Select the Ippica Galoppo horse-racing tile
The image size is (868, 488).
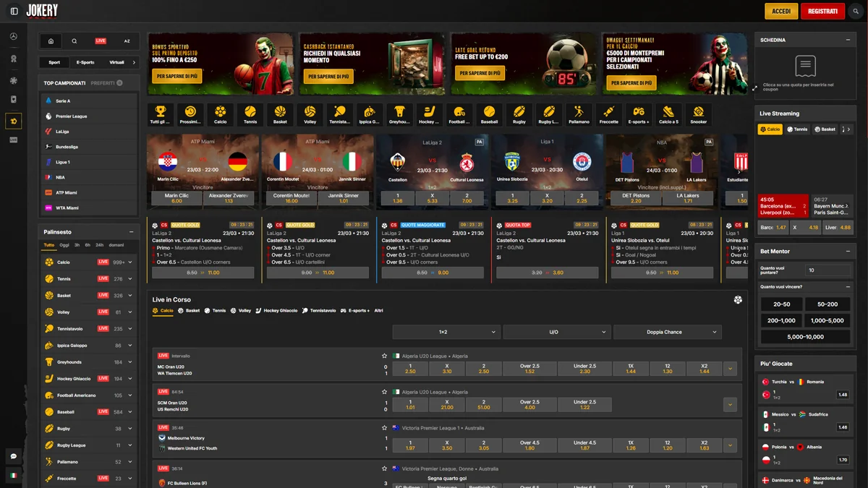coord(370,114)
